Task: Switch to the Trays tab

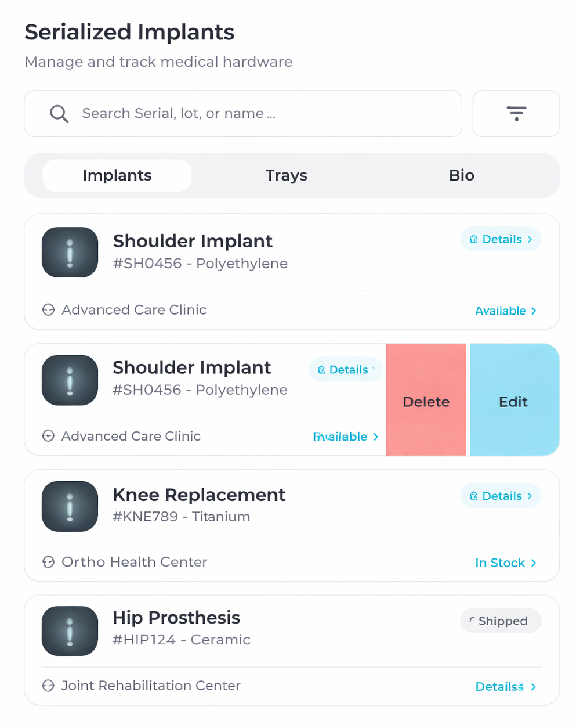Action: (x=287, y=175)
